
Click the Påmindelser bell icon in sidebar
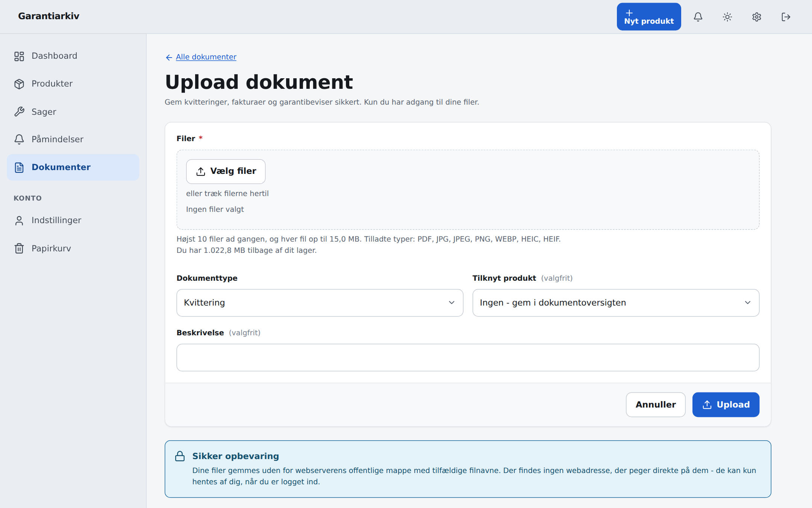19,139
